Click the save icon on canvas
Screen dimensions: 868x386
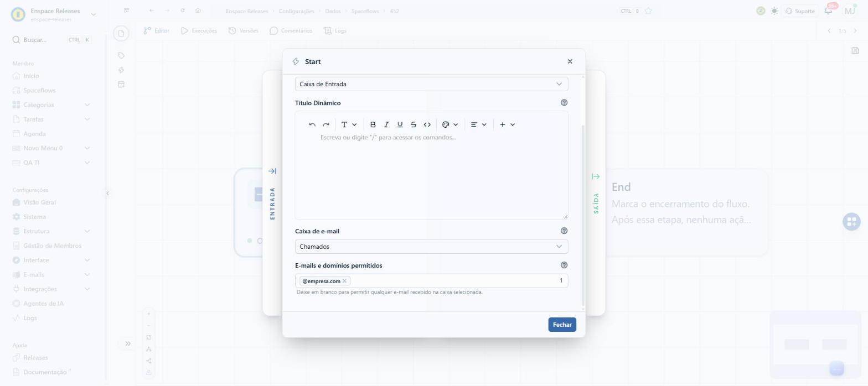point(855,51)
